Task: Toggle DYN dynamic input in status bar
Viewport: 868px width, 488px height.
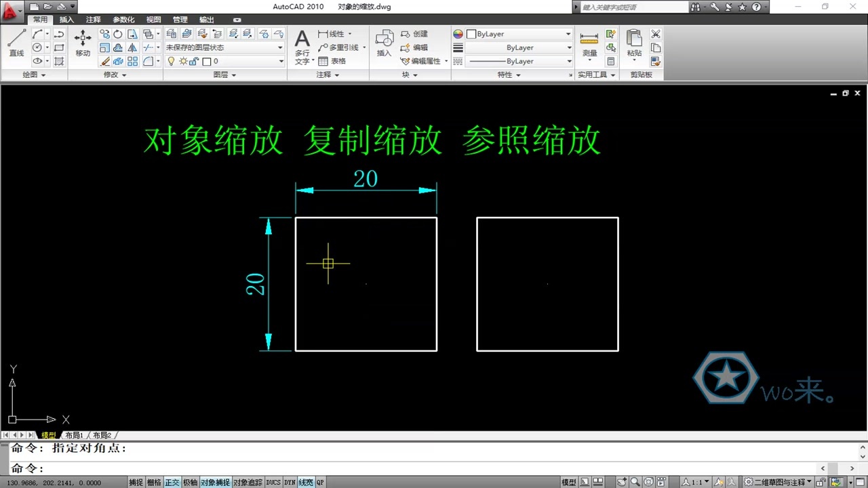Action: pos(290,482)
